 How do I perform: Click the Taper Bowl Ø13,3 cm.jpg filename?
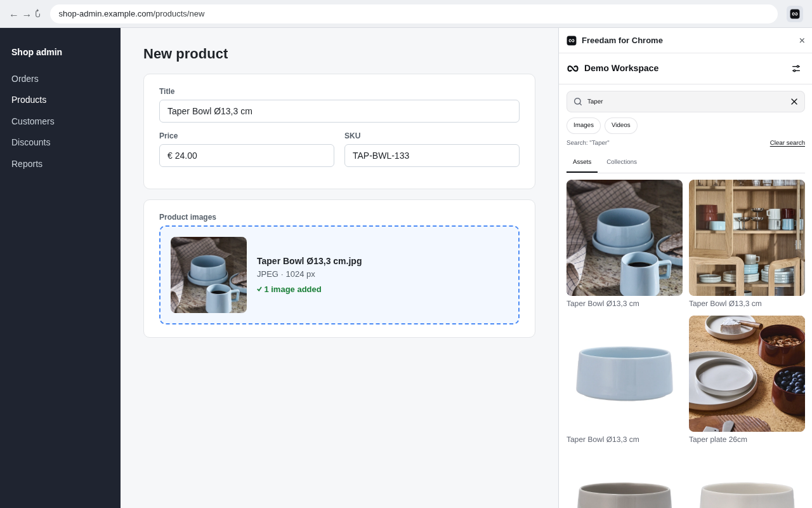pyautogui.click(x=309, y=261)
